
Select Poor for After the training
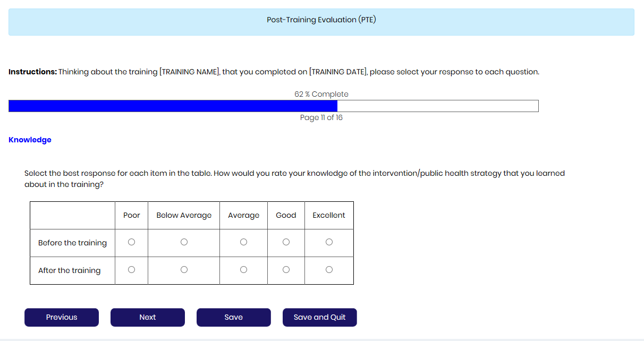coord(131,270)
